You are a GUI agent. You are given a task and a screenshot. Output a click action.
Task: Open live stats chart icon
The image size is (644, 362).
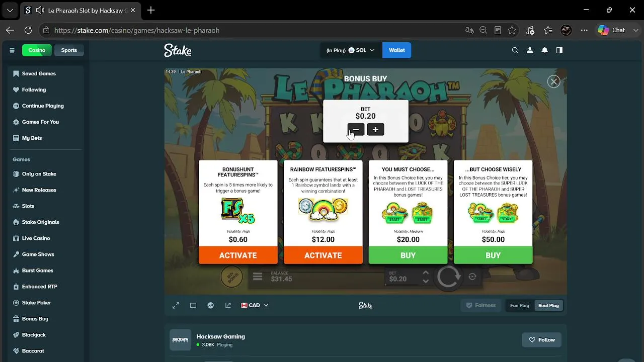211,305
